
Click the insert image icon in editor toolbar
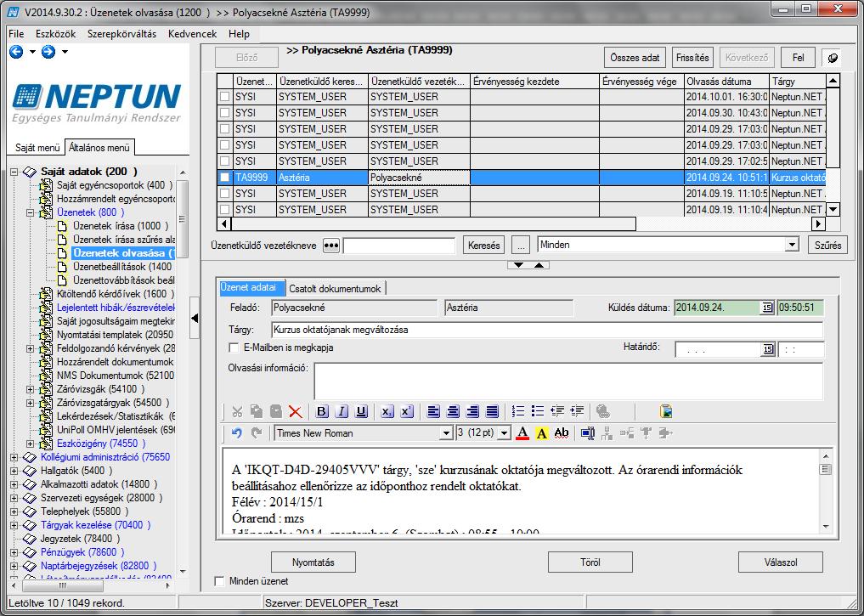point(666,411)
